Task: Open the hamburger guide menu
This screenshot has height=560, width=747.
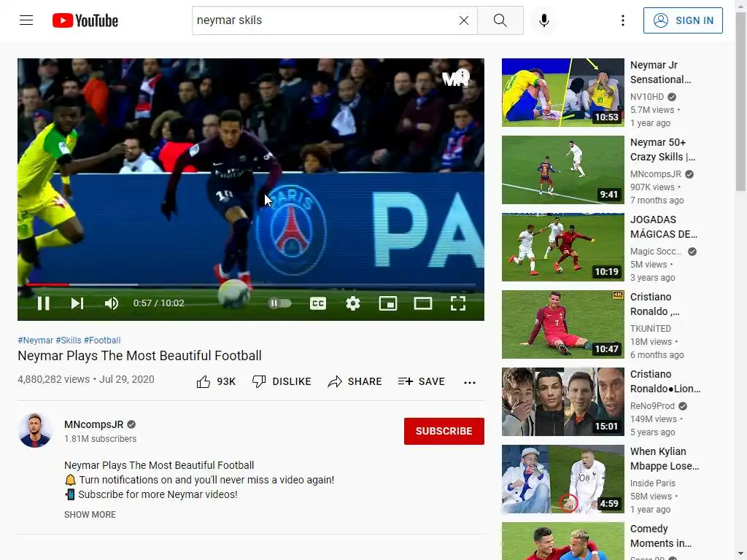Action: pyautogui.click(x=26, y=20)
